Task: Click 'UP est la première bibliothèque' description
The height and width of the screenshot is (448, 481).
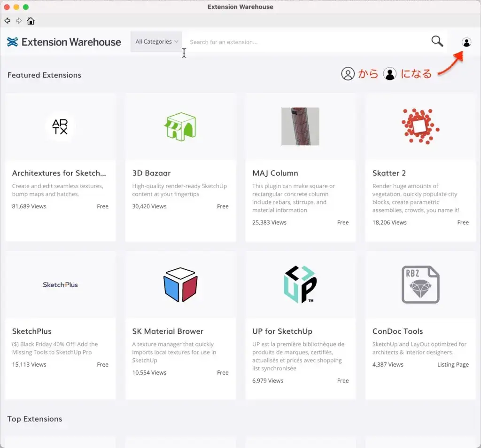Action: coord(298,356)
